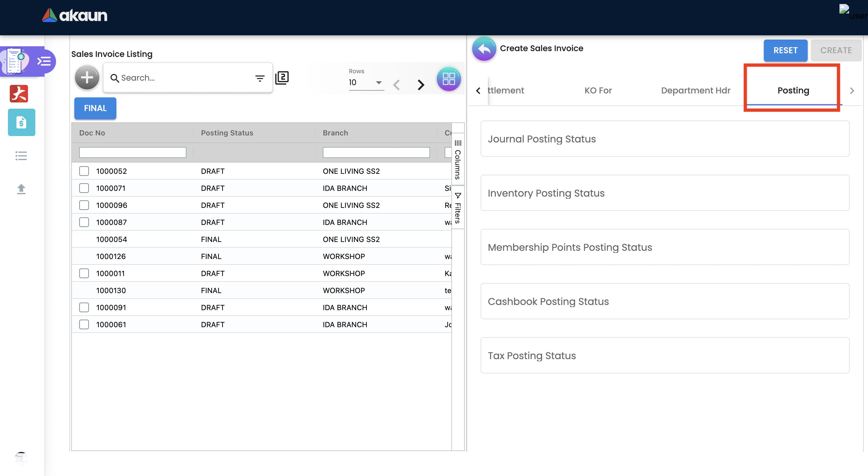Screen dimensions: 868x476
Task: Click the back arrow beside Create Sales Invoice
Action: click(x=484, y=49)
